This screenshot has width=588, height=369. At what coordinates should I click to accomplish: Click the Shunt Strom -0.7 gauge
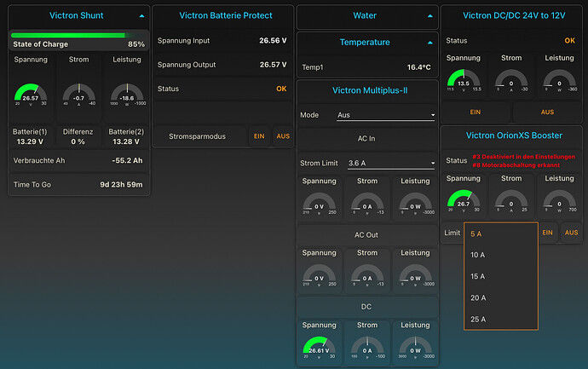click(x=78, y=95)
